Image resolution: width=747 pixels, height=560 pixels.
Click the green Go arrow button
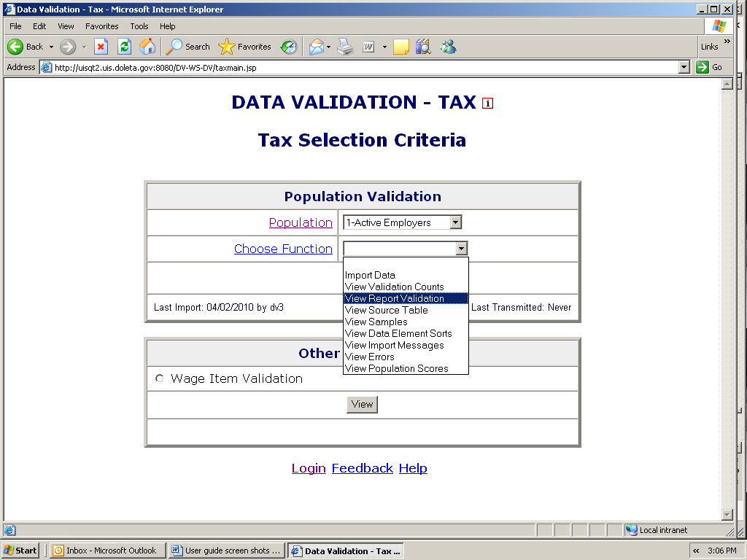pyautogui.click(x=703, y=67)
